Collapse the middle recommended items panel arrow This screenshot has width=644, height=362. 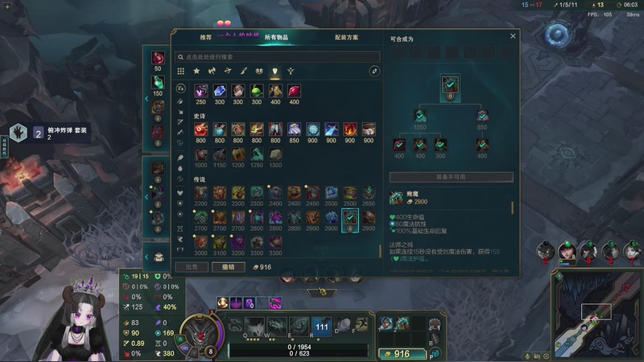[x=147, y=197]
